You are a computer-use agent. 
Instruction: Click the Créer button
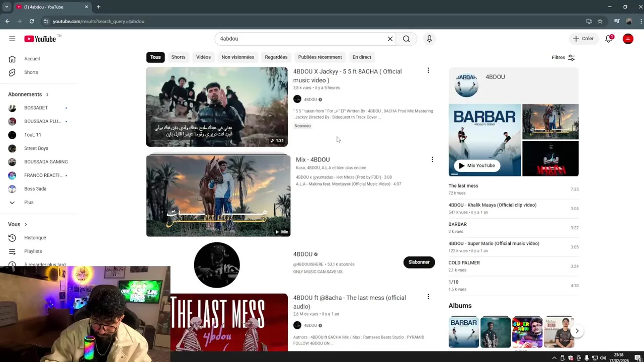coord(583,39)
